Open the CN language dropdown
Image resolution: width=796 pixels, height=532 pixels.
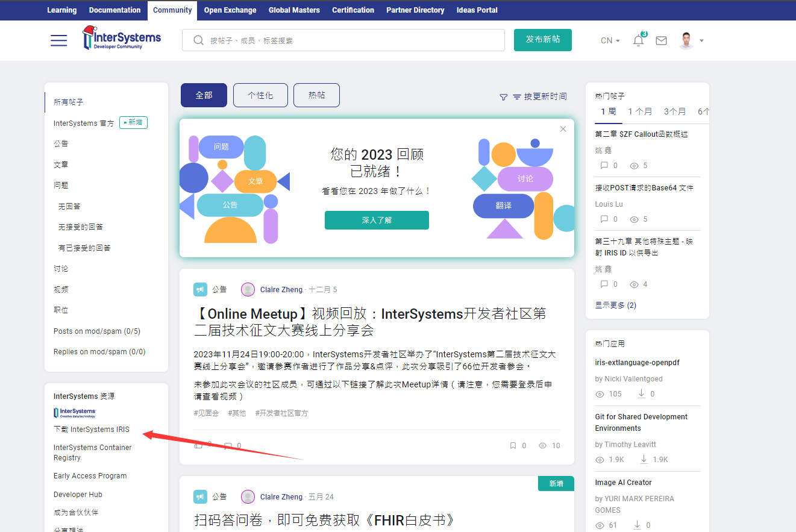pyautogui.click(x=610, y=40)
